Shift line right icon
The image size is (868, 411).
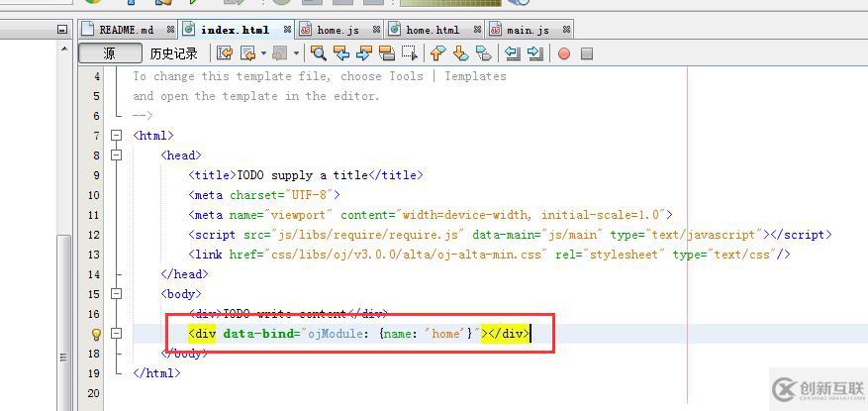point(535,53)
